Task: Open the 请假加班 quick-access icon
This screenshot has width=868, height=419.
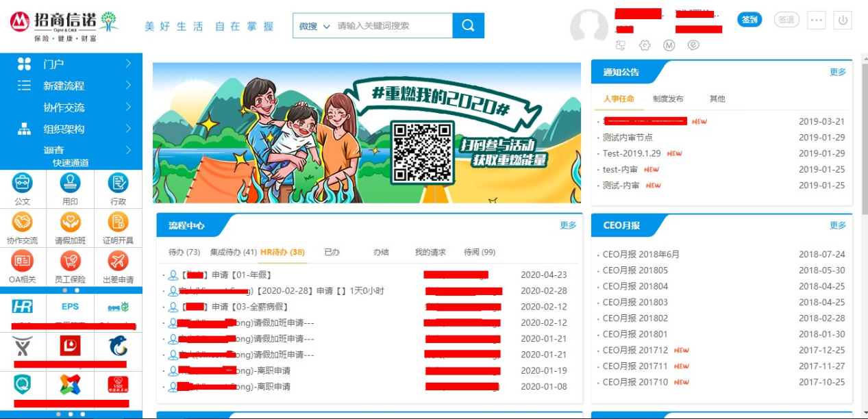Action: click(x=71, y=222)
